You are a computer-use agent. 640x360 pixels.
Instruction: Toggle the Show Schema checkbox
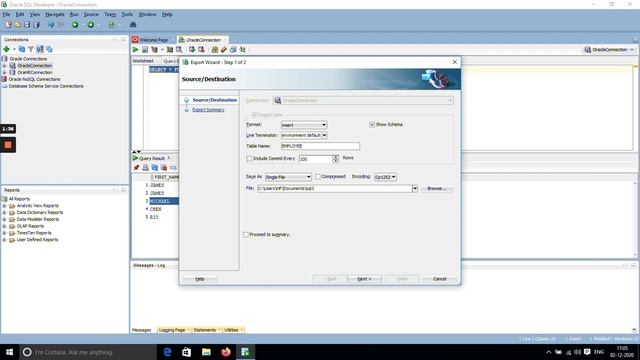point(372,124)
